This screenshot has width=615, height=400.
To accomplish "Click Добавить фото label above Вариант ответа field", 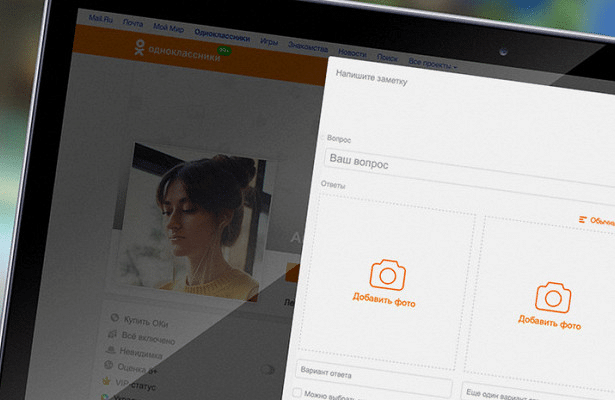I will 384,300.
